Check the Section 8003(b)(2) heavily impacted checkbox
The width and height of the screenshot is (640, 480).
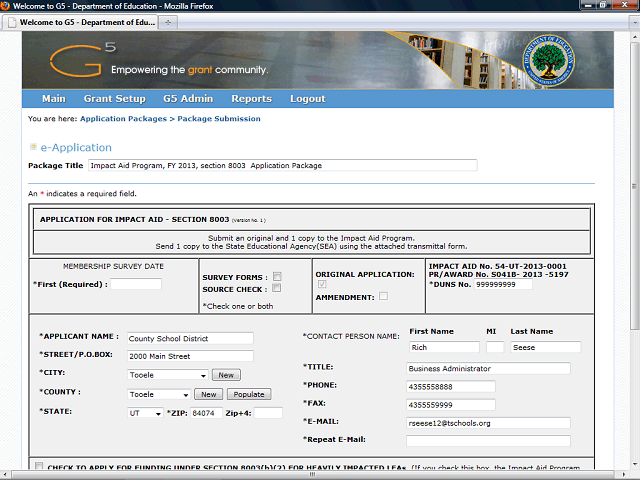click(39, 466)
